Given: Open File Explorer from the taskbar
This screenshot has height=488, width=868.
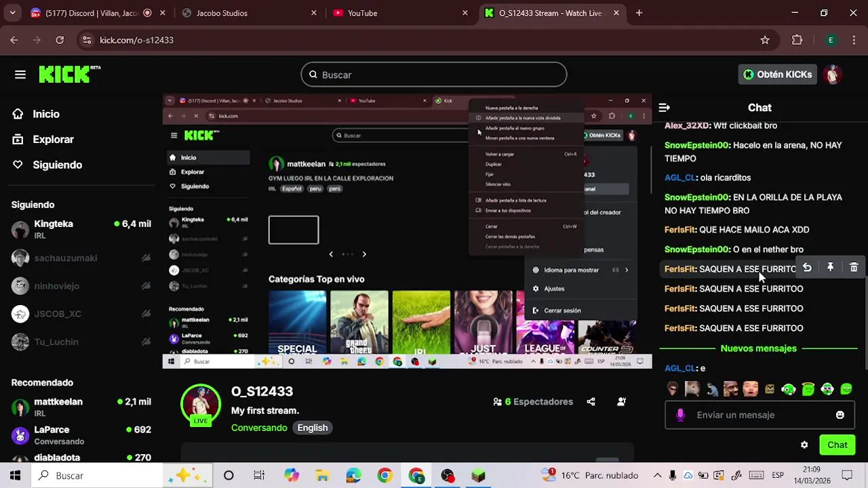Looking at the screenshot, I should point(322,476).
